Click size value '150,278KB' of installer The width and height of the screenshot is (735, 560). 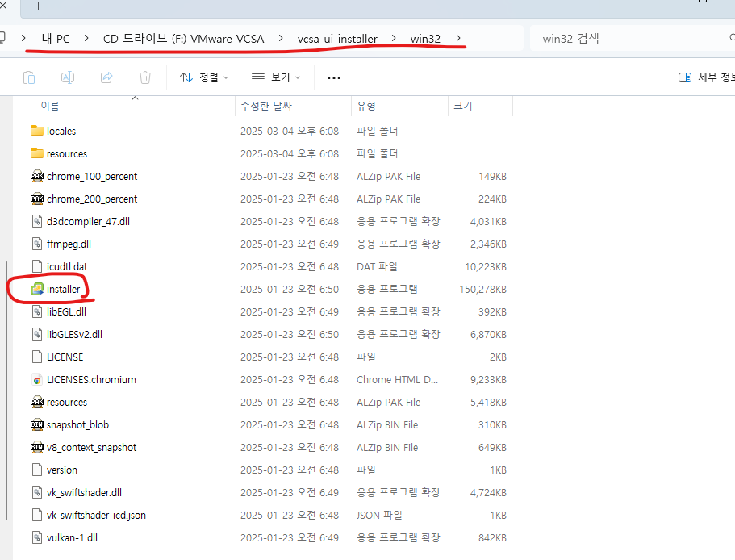(x=482, y=289)
